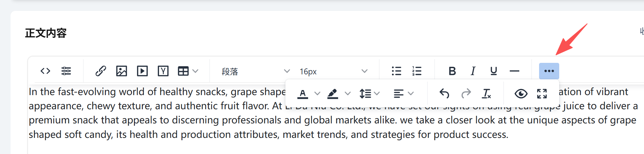Toggle underline formatting
The width and height of the screenshot is (644, 154).
pyautogui.click(x=494, y=71)
